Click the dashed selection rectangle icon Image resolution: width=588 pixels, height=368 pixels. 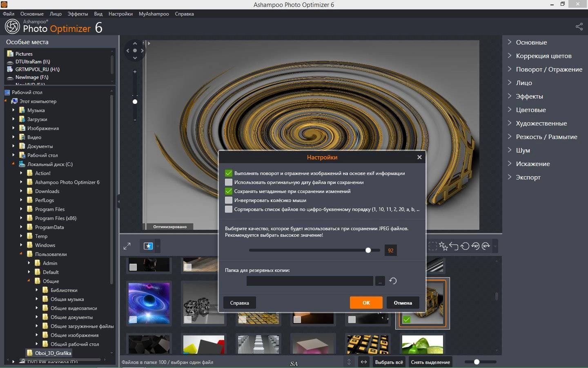click(432, 246)
